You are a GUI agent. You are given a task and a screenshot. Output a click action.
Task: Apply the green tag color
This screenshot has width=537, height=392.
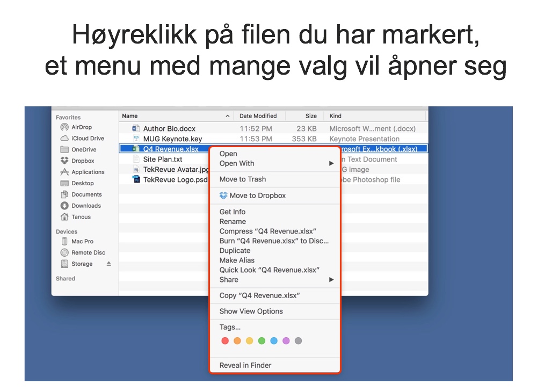coord(262,341)
